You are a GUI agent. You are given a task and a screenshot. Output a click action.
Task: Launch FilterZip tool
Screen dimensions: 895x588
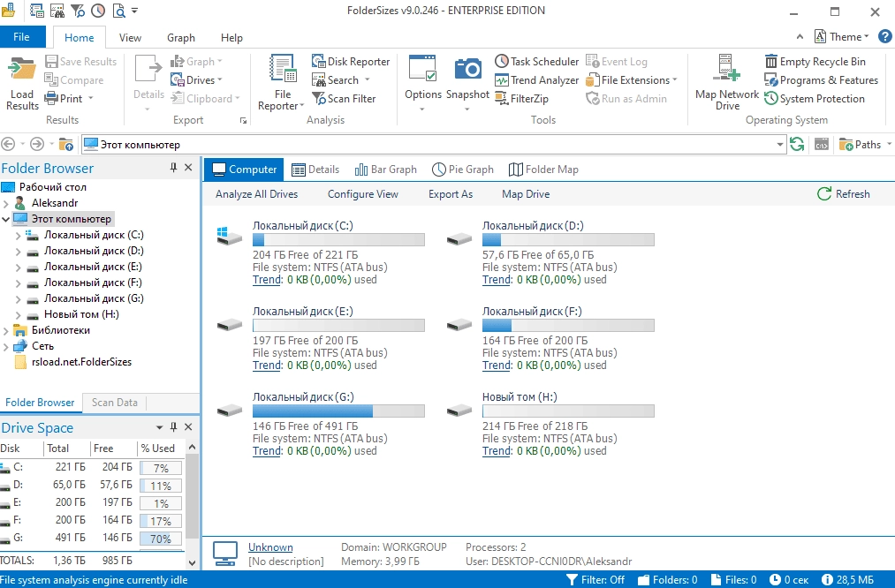coord(521,99)
